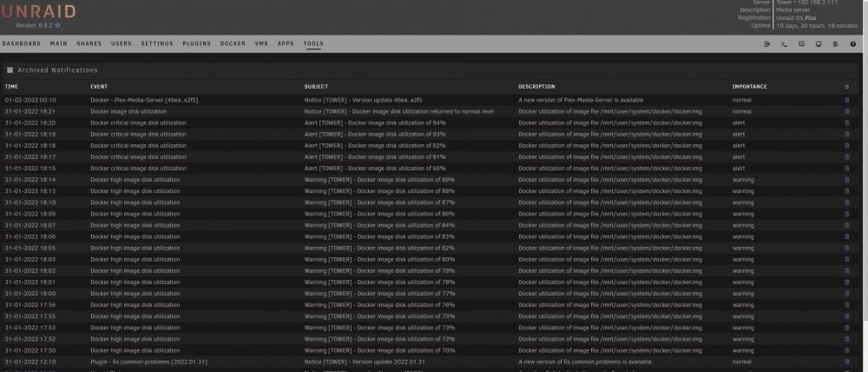This screenshot has height=372, width=868.
Task: Click 'Notice [TOWER] - Version update 2022.01.31' subject
Action: coord(365,362)
